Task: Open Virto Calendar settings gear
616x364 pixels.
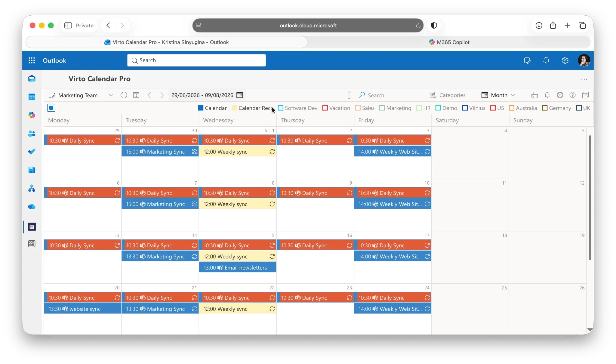Action: coord(560,95)
